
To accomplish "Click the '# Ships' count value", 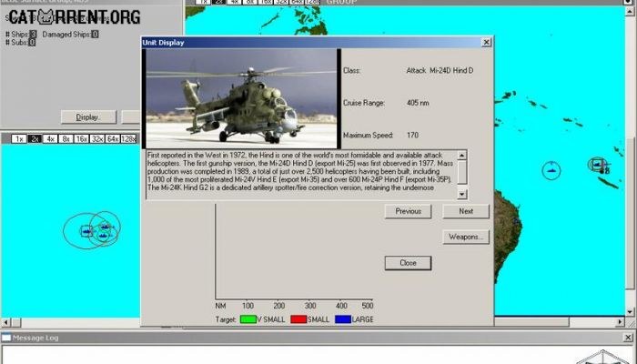I will pyautogui.click(x=33, y=35).
